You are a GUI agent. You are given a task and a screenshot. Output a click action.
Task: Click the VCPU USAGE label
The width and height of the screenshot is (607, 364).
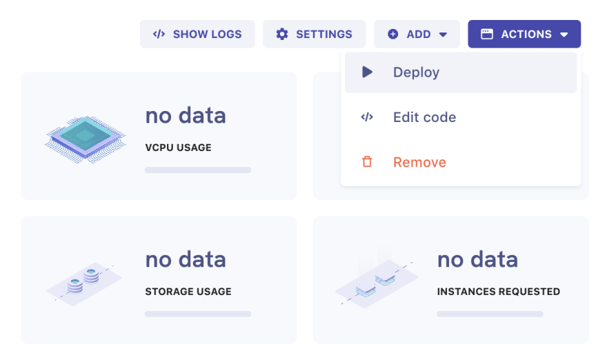pos(179,148)
